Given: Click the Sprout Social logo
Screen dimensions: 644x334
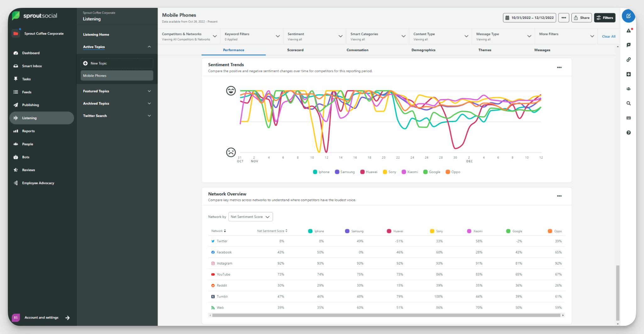Looking at the screenshot, I should 35,16.
